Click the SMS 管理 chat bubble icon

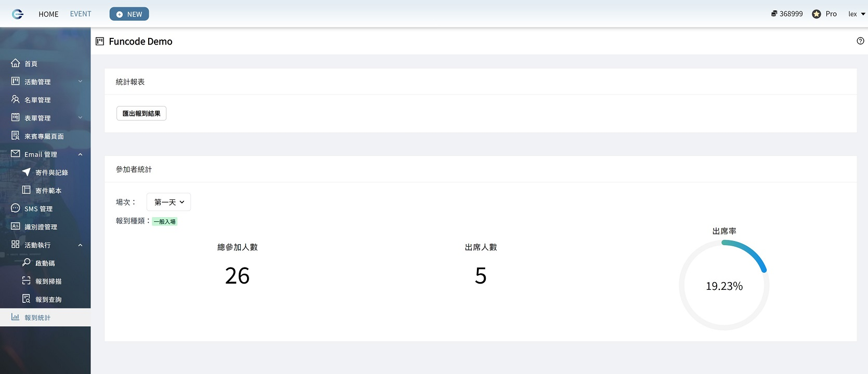click(16, 208)
